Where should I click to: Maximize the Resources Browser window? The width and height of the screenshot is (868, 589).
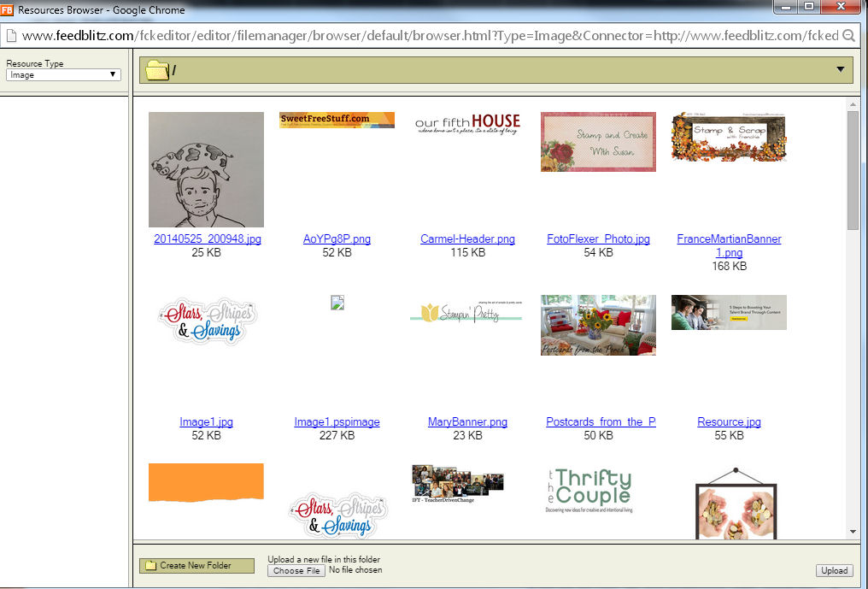pos(809,7)
